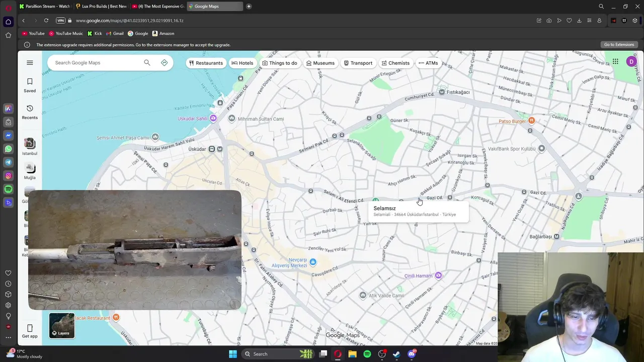Image resolution: width=644 pixels, height=362 pixels.
Task: Open browser profile account icon
Action: (x=599, y=21)
